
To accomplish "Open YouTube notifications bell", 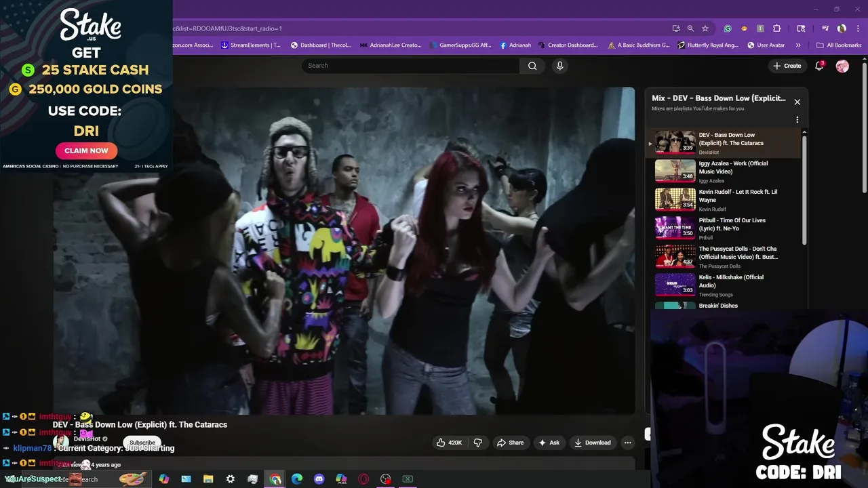I will [819, 66].
